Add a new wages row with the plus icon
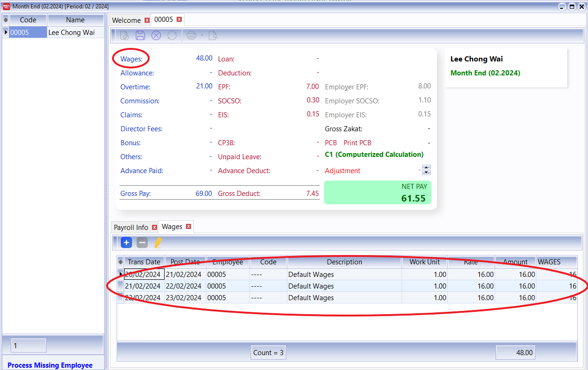This screenshot has height=370, width=588. 126,242
